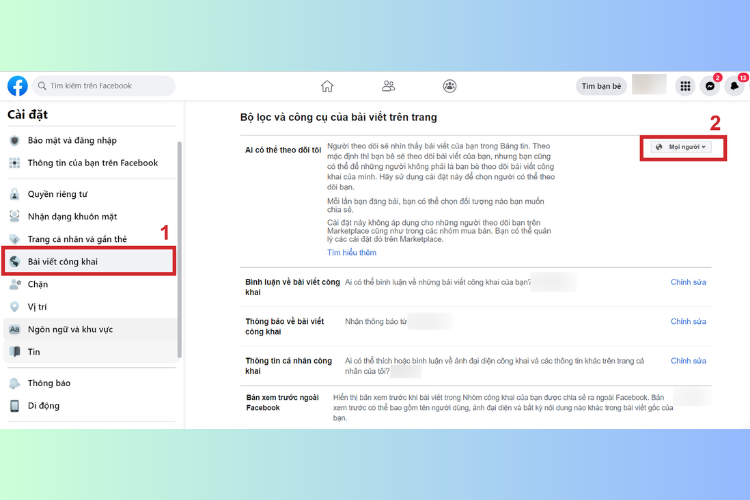Image resolution: width=750 pixels, height=500 pixels.
Task: Click Chỉnh sửa for Thông báo về bài viết công khai
Action: (x=688, y=322)
